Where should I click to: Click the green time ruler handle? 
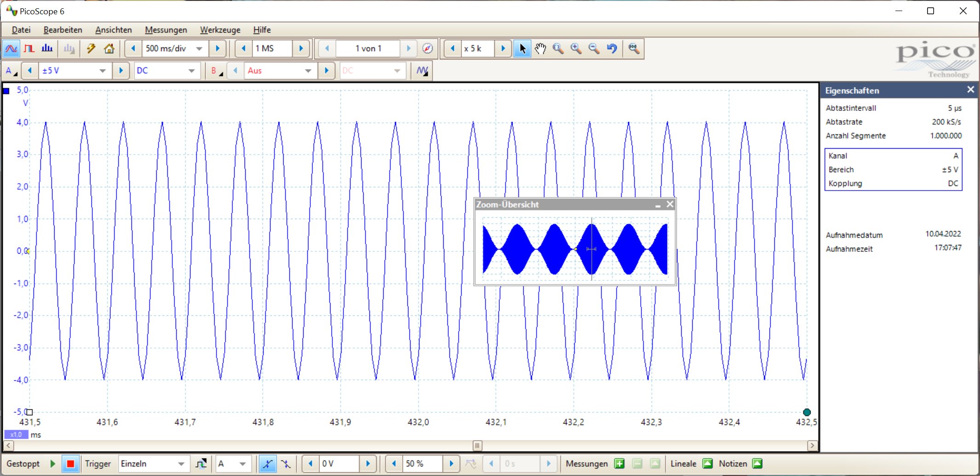807,412
